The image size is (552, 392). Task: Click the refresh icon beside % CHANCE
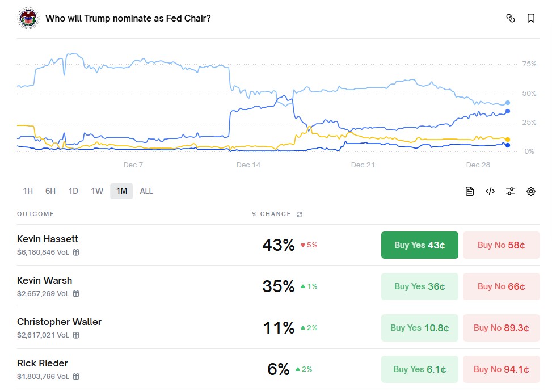(x=300, y=214)
